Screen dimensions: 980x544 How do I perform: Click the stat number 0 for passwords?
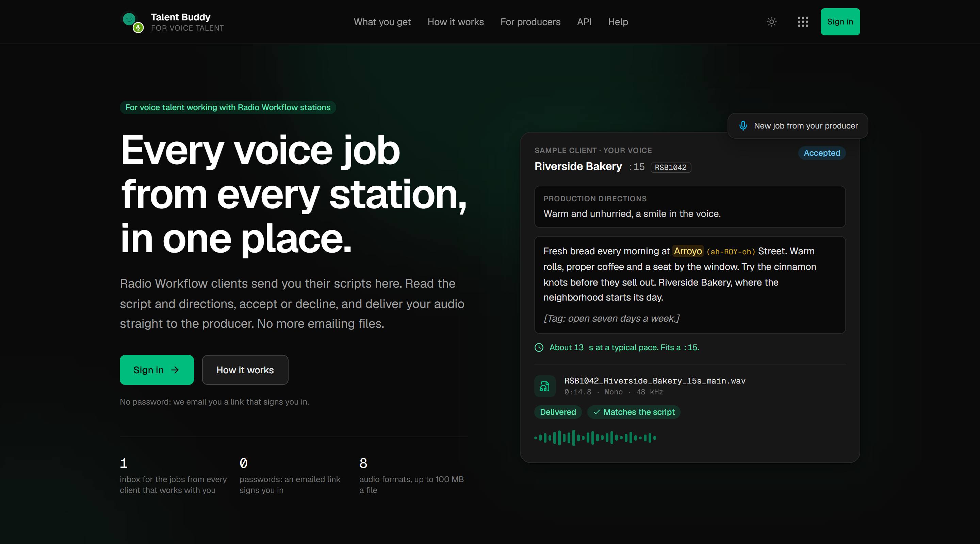(x=244, y=463)
